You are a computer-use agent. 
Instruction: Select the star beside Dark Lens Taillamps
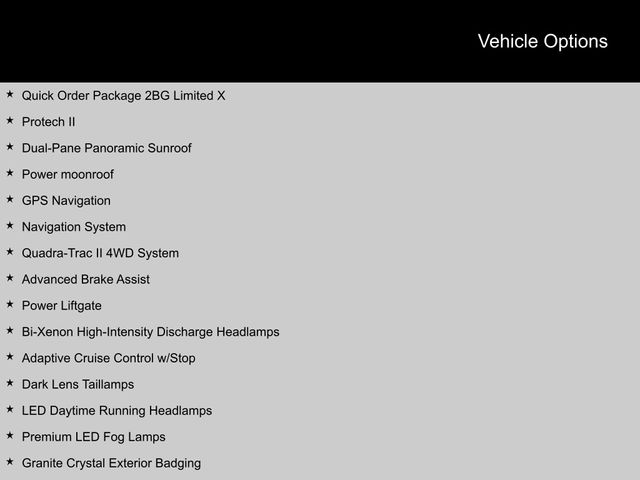point(9,383)
